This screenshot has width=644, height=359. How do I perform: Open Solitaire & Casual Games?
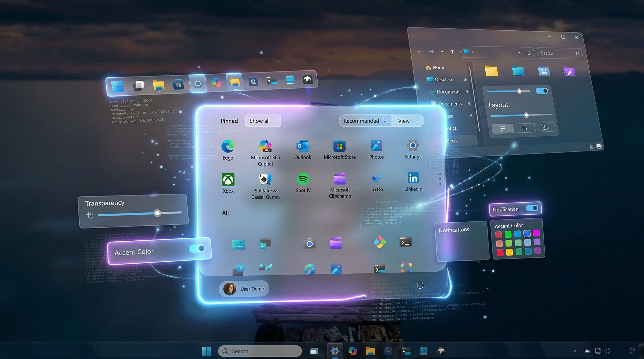coord(265,179)
